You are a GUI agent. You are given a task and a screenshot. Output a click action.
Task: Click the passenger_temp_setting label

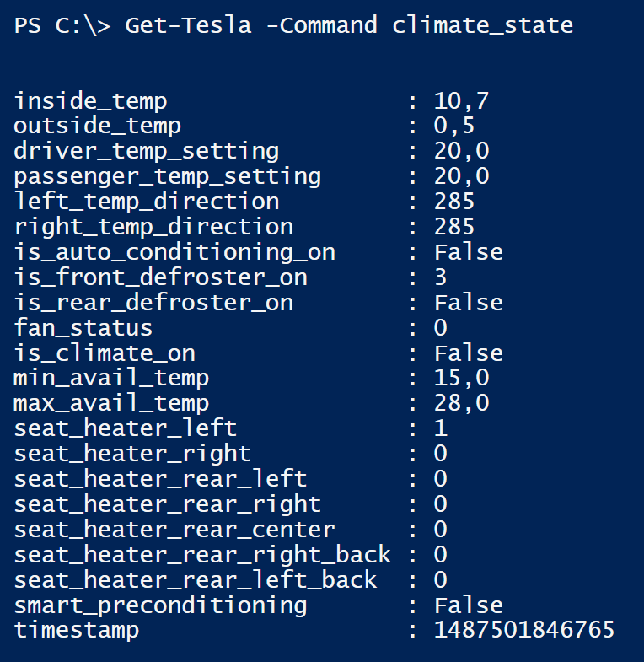pyautogui.click(x=167, y=177)
